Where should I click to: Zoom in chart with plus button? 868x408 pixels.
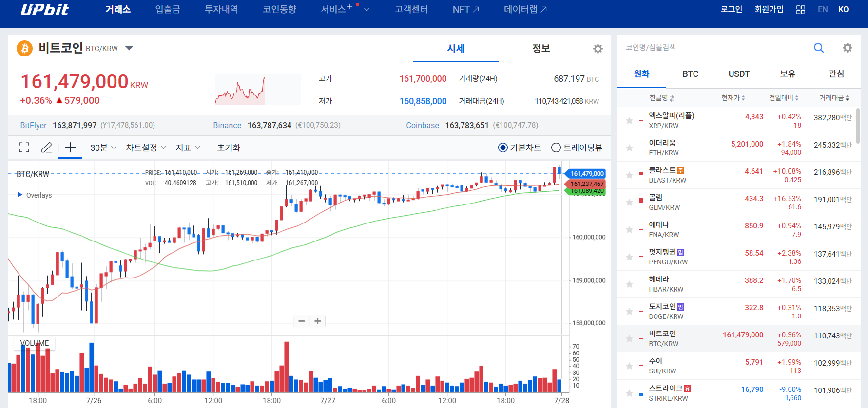[318, 321]
